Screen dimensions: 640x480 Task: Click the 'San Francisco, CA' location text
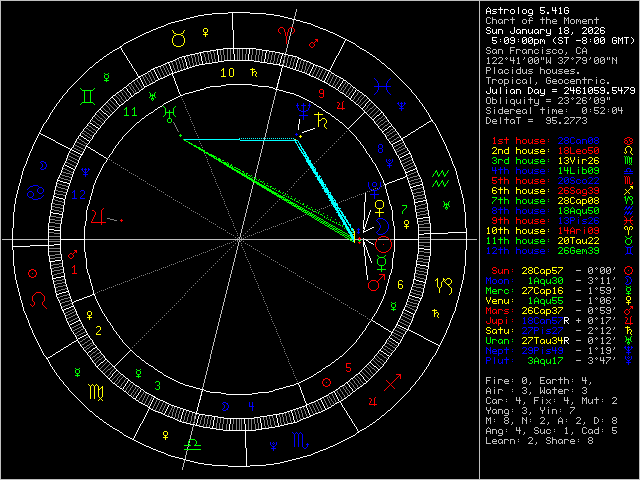[536, 51]
